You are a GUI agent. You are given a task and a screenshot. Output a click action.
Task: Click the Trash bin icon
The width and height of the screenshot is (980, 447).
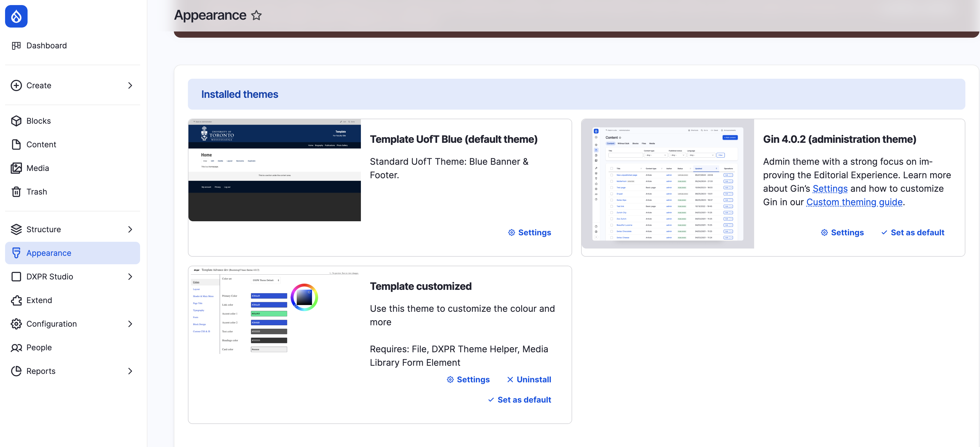16,191
